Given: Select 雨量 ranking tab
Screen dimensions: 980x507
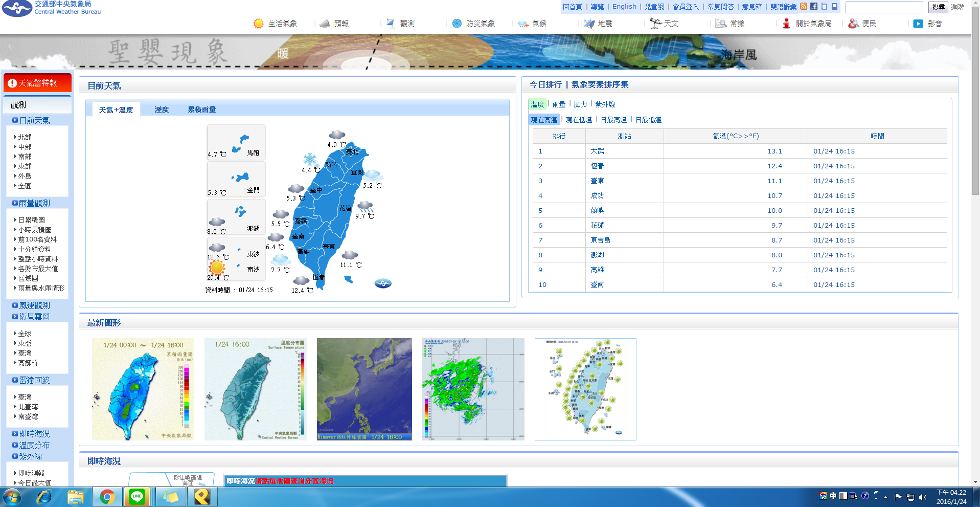Looking at the screenshot, I should [559, 104].
